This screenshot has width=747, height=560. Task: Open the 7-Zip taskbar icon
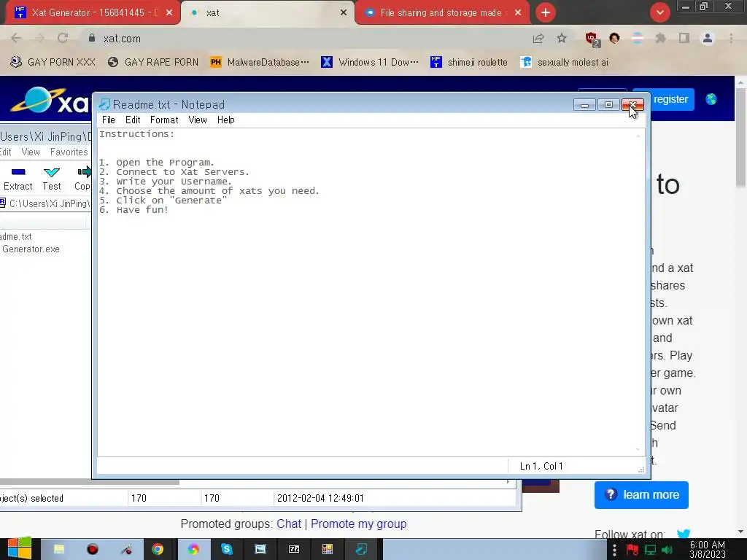[x=294, y=550]
